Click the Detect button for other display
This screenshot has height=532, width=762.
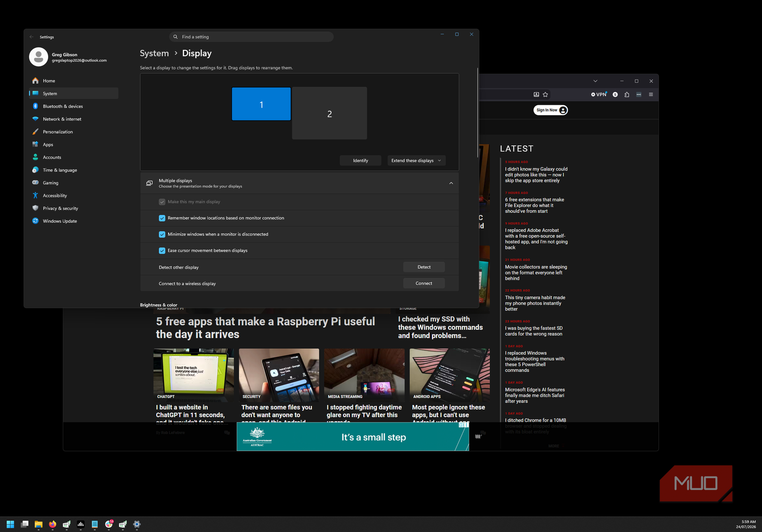click(x=424, y=267)
